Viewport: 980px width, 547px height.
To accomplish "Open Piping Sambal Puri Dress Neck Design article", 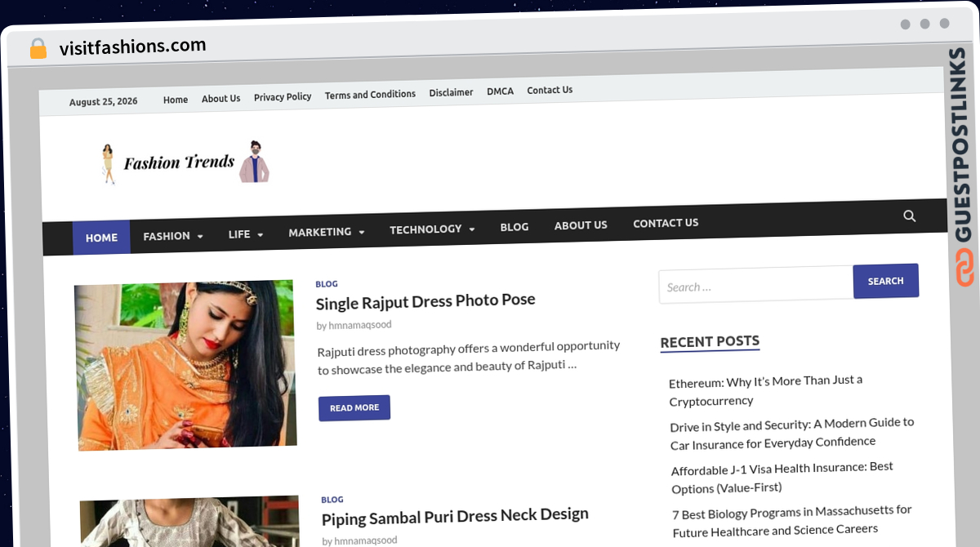I will [x=455, y=516].
